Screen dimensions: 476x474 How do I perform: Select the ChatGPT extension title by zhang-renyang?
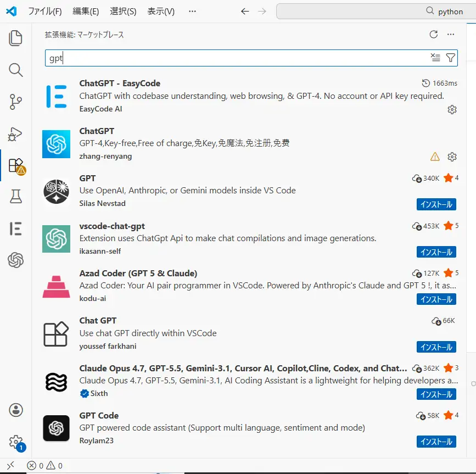click(97, 131)
